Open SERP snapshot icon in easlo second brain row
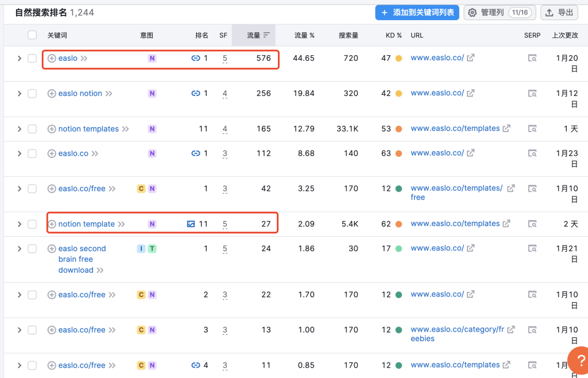This screenshot has height=378, width=588. tap(532, 248)
